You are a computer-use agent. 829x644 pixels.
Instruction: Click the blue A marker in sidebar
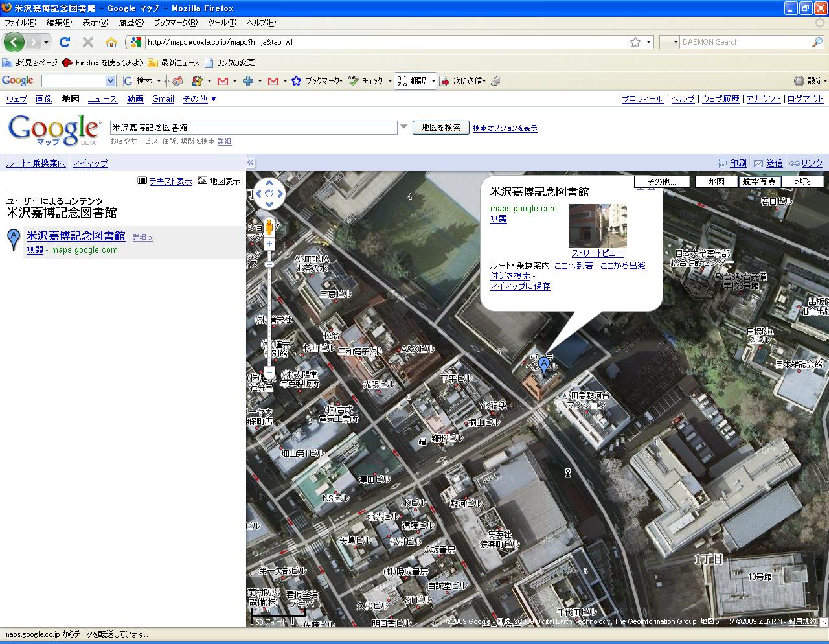[x=13, y=239]
